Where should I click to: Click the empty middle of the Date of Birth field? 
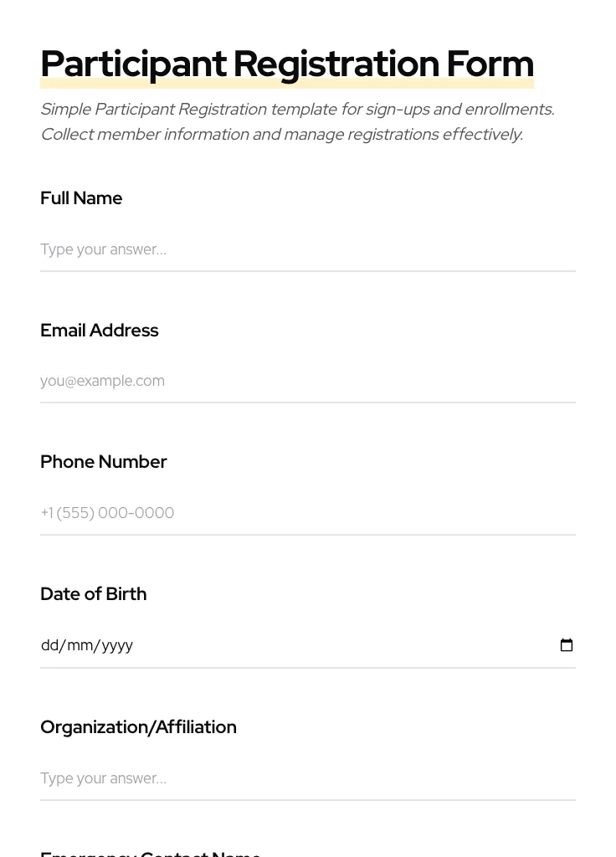tap(335, 645)
